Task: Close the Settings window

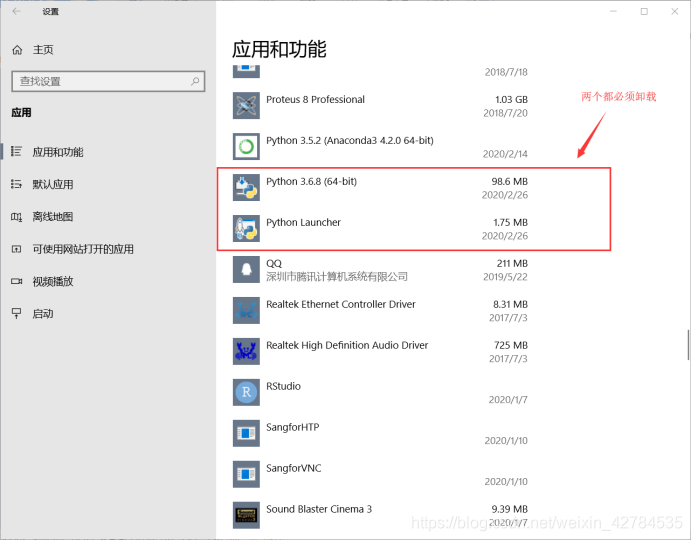Action: click(x=674, y=11)
